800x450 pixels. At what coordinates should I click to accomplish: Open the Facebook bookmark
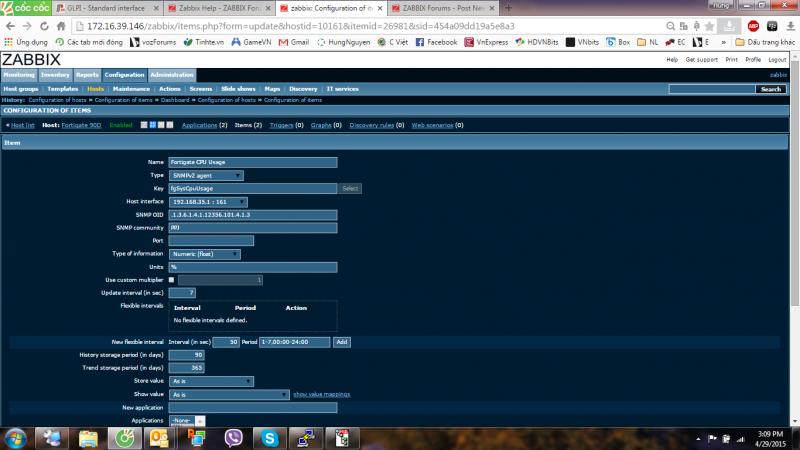click(x=436, y=42)
